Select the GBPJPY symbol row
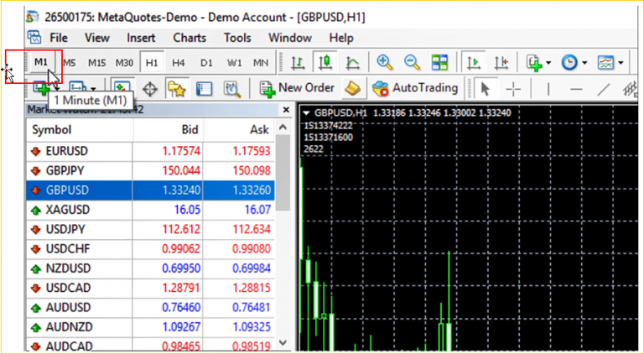644x354 pixels. click(x=150, y=170)
